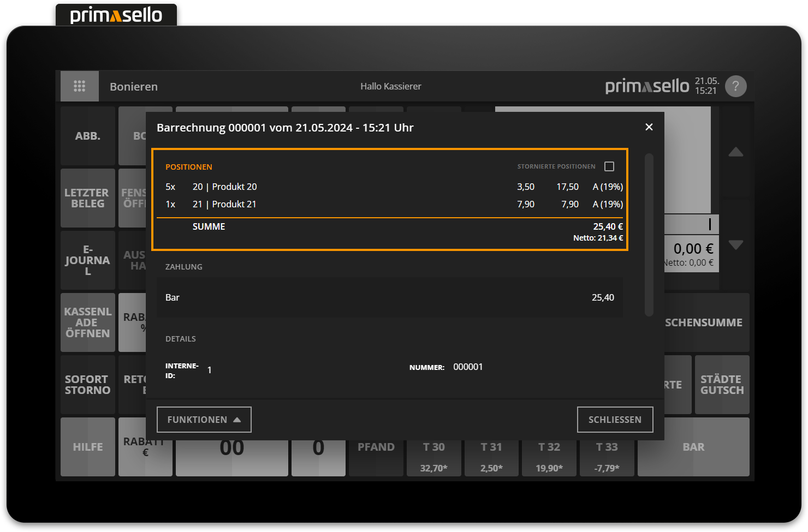
Task: Open LETZTER BELEG
Action: (87, 198)
